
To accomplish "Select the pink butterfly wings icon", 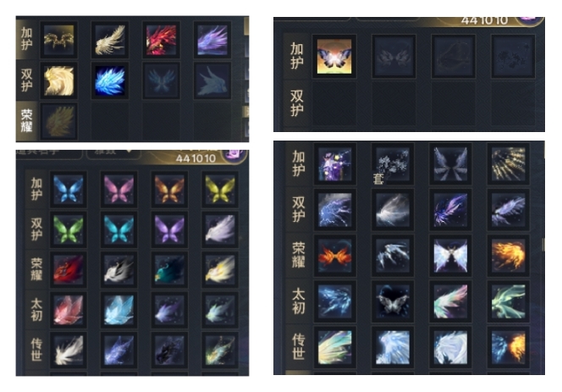I will [119, 190].
